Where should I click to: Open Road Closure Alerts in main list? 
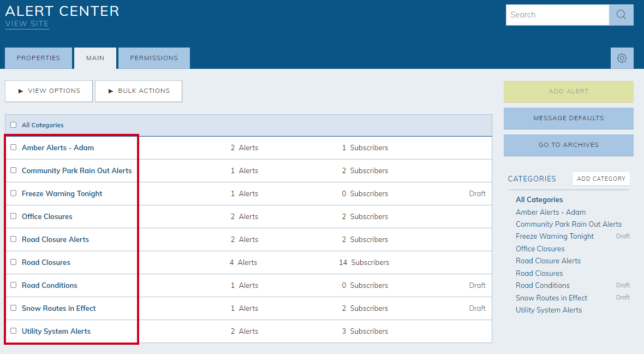(56, 240)
